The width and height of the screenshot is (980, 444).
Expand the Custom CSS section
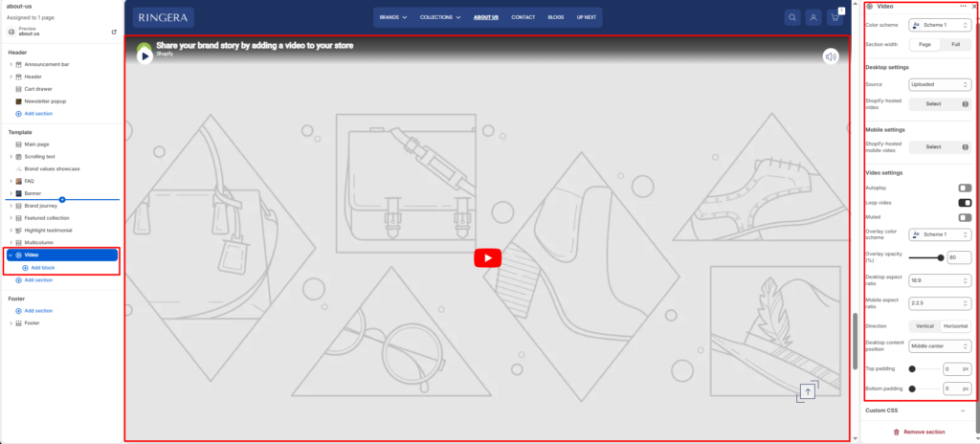(x=919, y=411)
